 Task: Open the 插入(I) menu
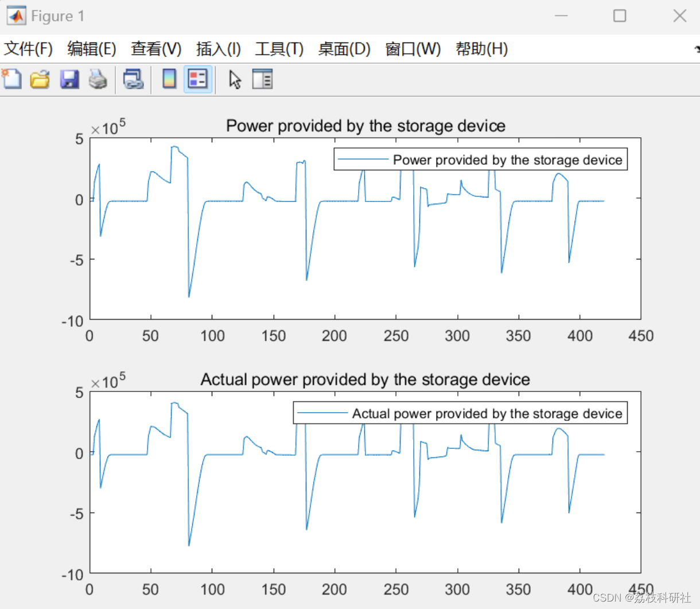219,49
